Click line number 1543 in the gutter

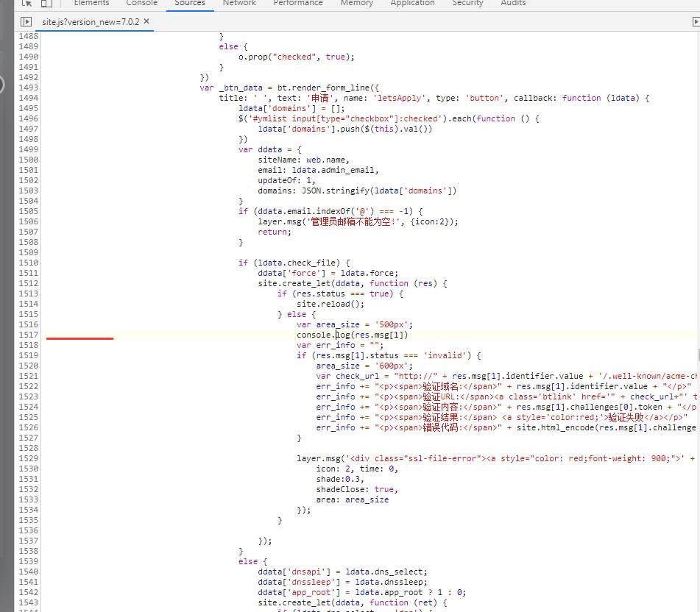(29, 602)
